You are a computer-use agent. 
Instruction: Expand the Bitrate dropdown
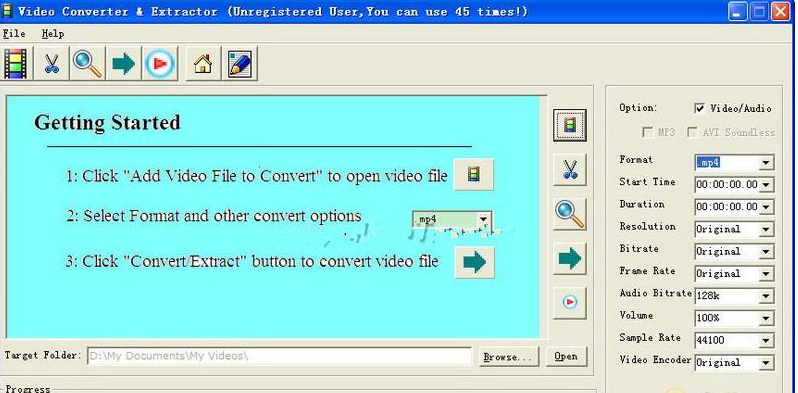click(765, 251)
